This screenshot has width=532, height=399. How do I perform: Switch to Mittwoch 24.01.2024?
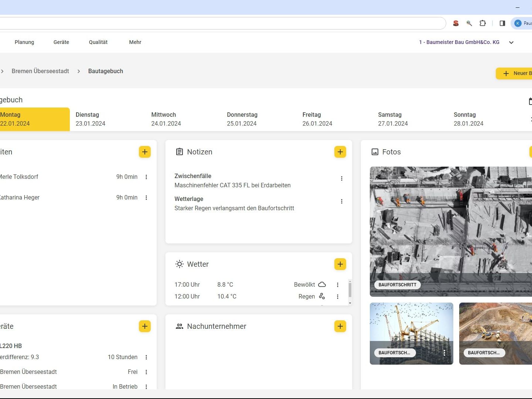click(183, 119)
